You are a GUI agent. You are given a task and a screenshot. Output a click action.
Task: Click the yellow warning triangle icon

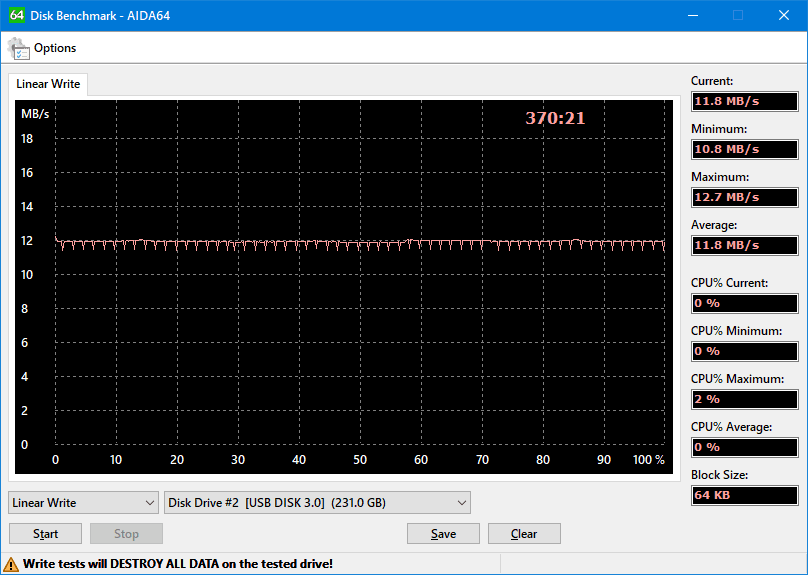tap(12, 564)
